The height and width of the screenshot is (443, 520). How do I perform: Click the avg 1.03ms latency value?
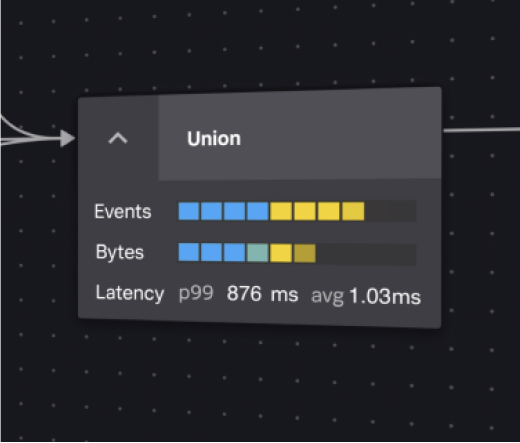point(366,296)
